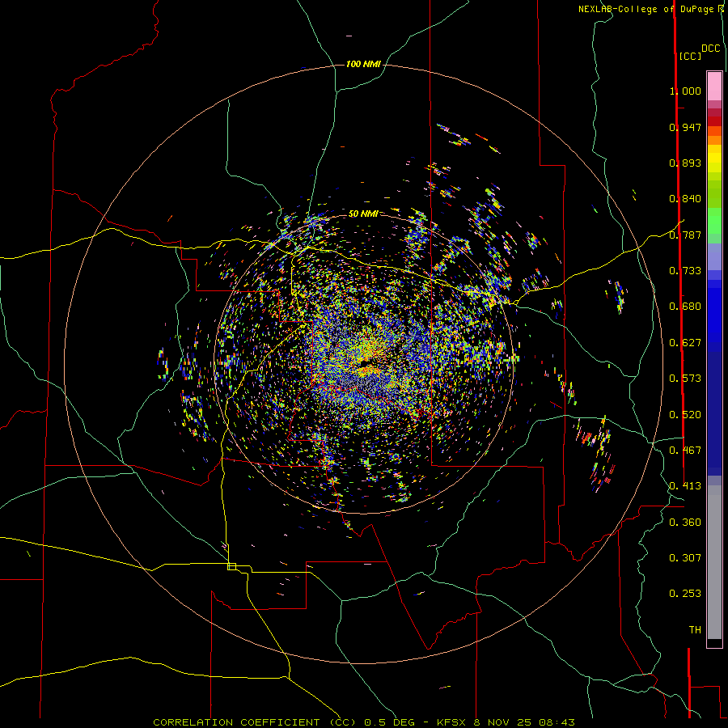Viewport: 728px width, 728px height.
Task: Click the 0.307 scale value
Action: pos(685,557)
